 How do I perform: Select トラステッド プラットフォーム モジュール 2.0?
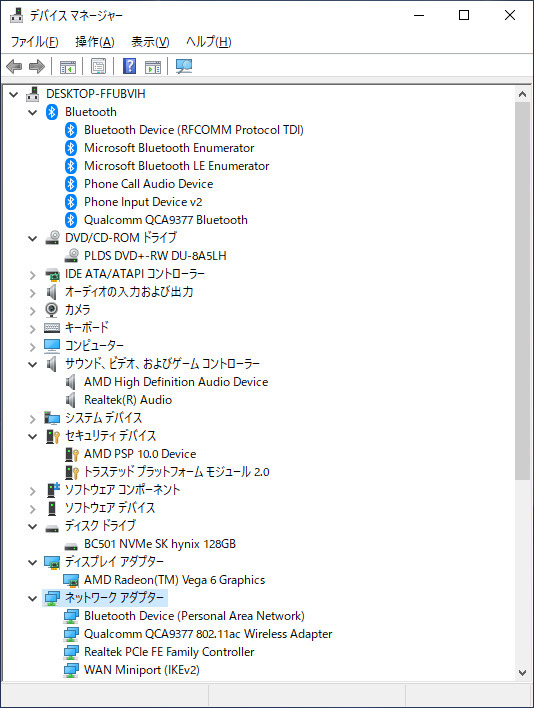click(176, 472)
